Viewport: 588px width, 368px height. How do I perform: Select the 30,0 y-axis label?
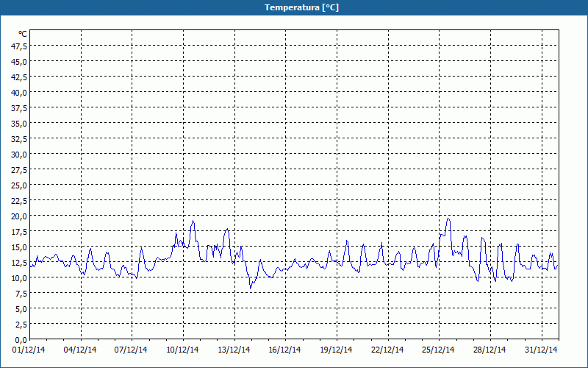pos(20,155)
